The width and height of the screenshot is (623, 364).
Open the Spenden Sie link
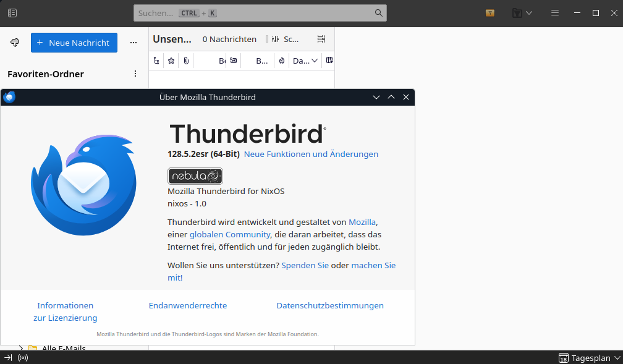[x=305, y=265]
